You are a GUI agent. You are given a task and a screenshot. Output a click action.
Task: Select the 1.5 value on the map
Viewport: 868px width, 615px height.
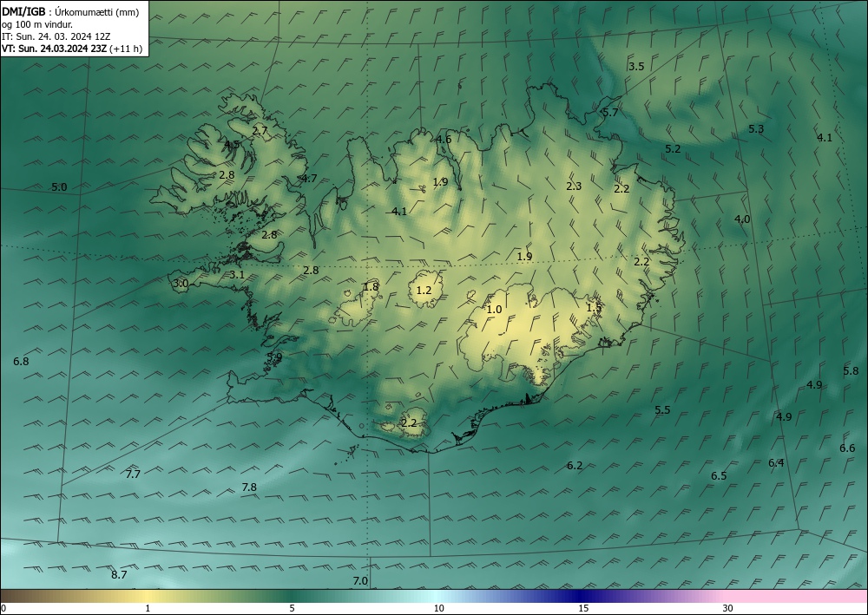(594, 308)
